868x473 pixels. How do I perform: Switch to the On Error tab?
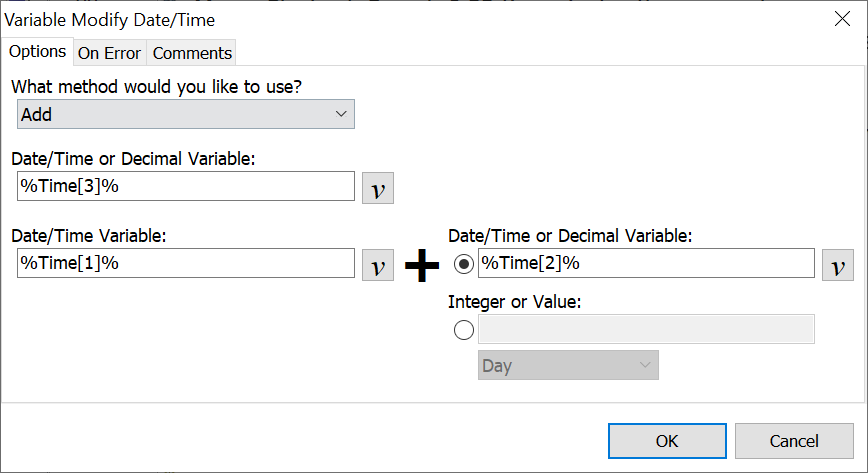[x=110, y=53]
